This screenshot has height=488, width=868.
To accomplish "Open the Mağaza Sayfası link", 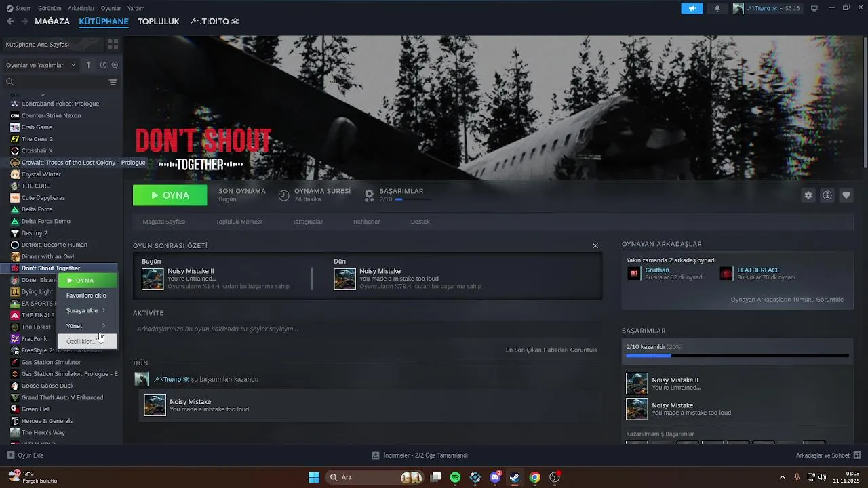I will tap(163, 222).
